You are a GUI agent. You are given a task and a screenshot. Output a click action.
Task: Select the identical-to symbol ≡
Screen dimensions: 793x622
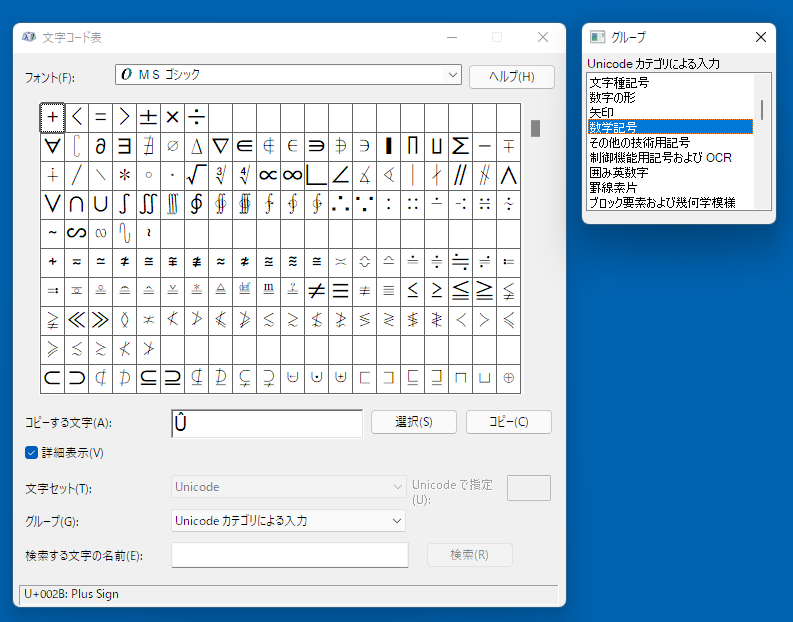pyautogui.click(x=340, y=291)
